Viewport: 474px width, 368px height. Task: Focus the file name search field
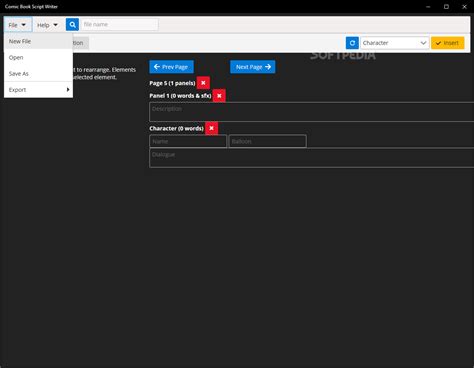pos(120,25)
